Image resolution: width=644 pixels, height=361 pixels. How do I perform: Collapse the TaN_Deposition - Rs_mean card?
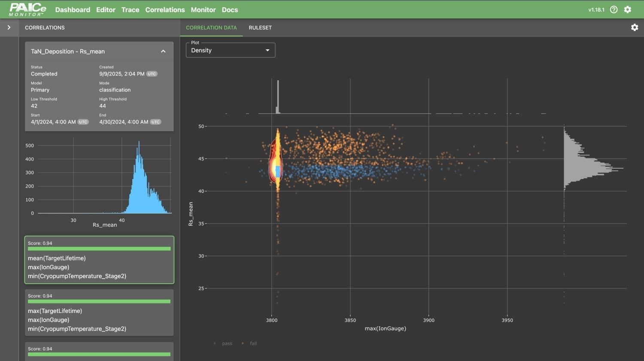(163, 52)
